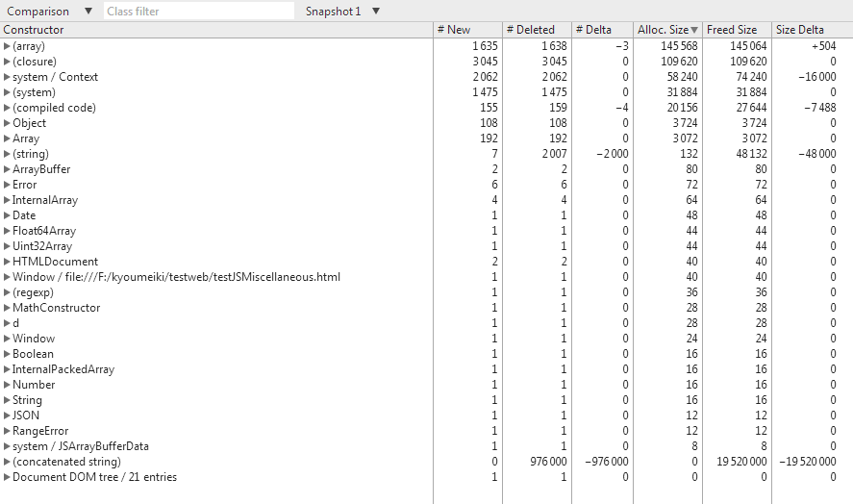Expand the Window / file:///F:/kyoumeiki row
This screenshot has width=853, height=504.
[7, 277]
